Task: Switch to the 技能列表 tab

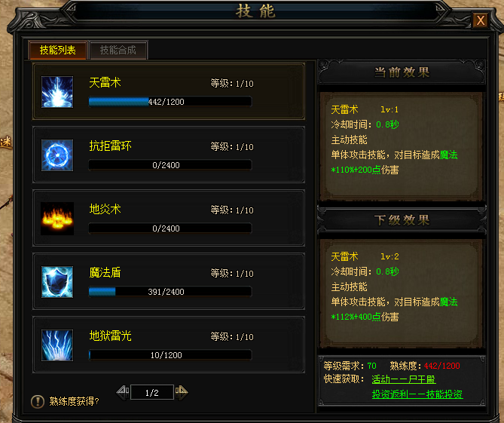Action: click(x=57, y=51)
